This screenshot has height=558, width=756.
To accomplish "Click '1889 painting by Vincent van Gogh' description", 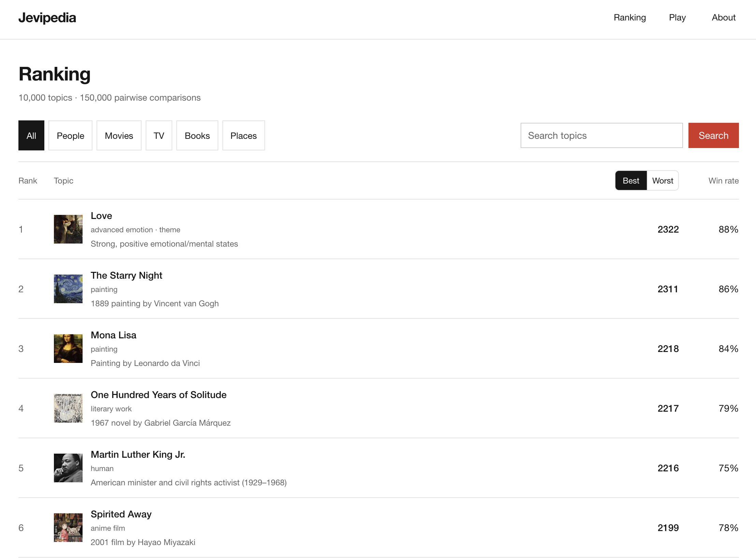I will coord(155,303).
